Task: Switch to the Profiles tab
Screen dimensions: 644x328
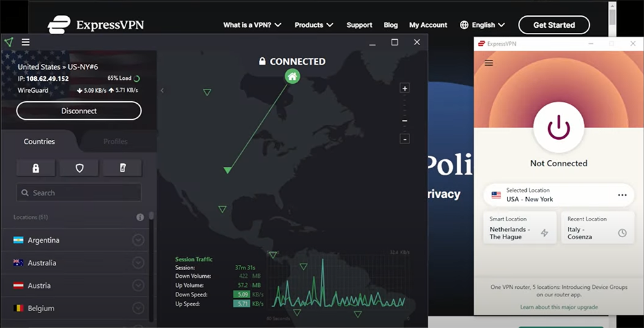Action: [115, 141]
